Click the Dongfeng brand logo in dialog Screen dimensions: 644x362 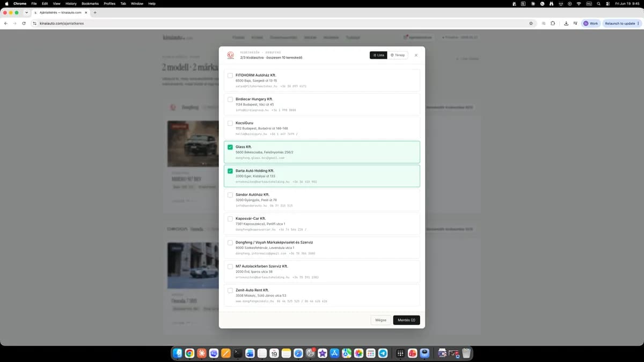231,55
